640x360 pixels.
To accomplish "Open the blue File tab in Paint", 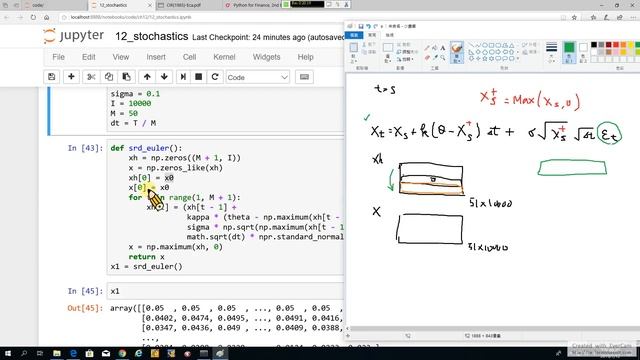I will click(x=354, y=35).
